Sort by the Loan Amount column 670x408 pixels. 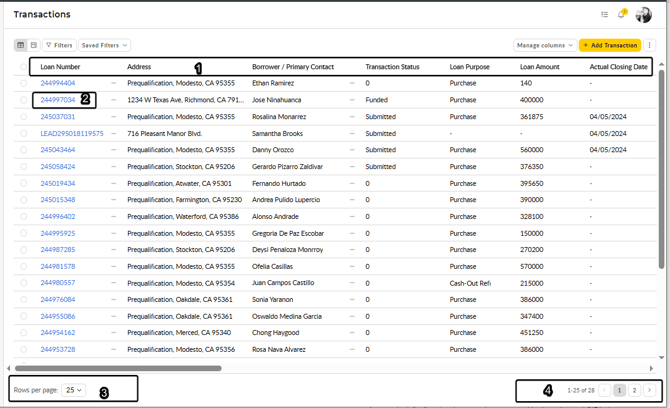click(x=540, y=67)
